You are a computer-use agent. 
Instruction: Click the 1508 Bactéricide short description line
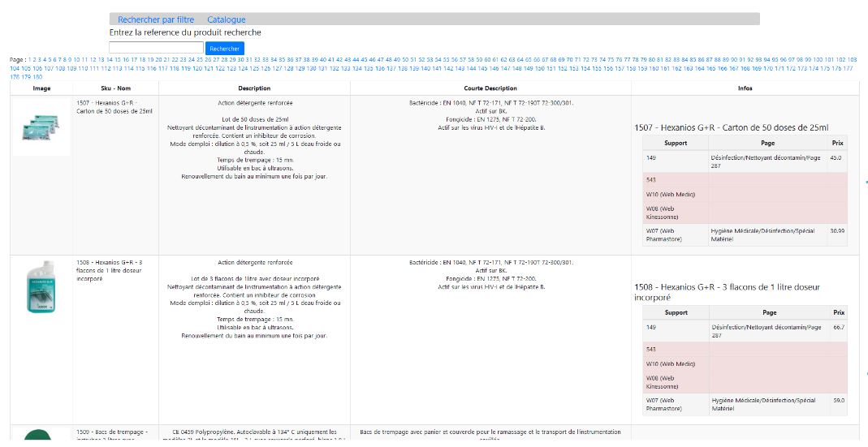pyautogui.click(x=491, y=262)
